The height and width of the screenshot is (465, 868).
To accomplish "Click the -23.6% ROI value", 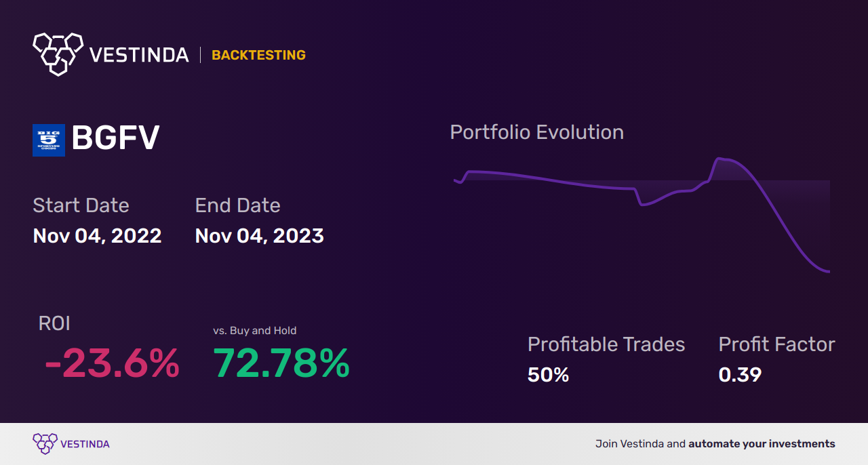I will pyautogui.click(x=112, y=364).
